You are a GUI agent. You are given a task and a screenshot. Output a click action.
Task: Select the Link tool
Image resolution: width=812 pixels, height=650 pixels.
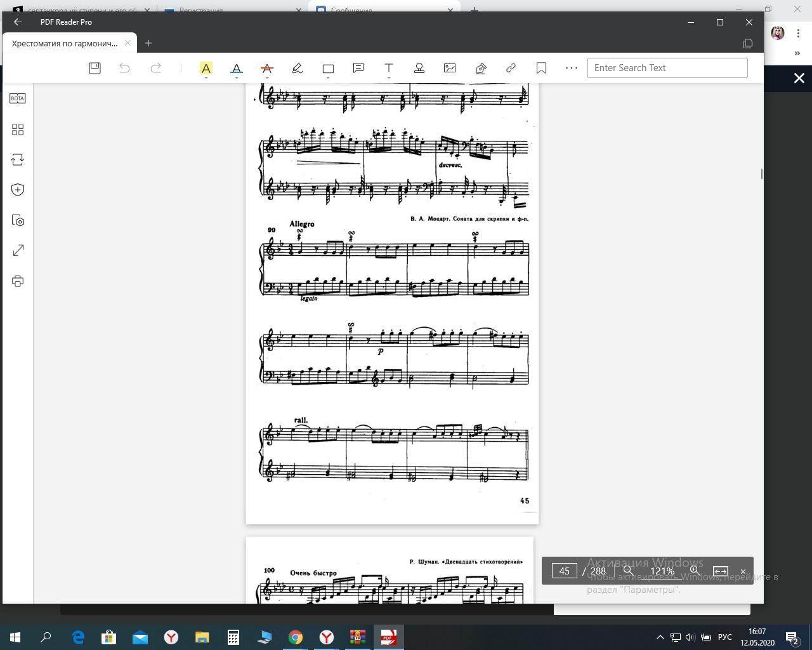[x=511, y=68]
